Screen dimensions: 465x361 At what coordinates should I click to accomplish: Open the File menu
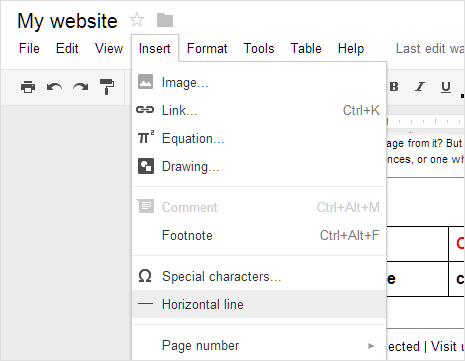[x=29, y=49]
